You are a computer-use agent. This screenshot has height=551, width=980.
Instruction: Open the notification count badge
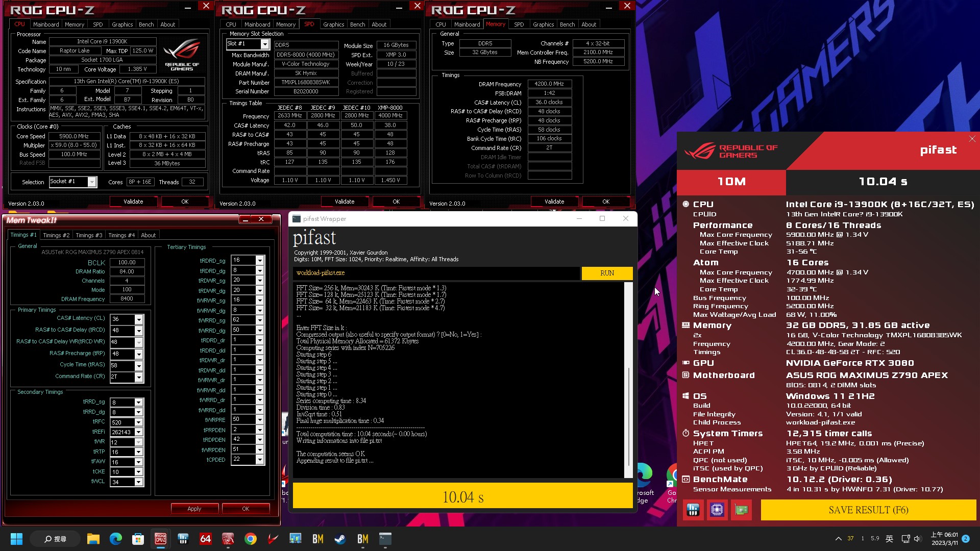tap(966, 539)
